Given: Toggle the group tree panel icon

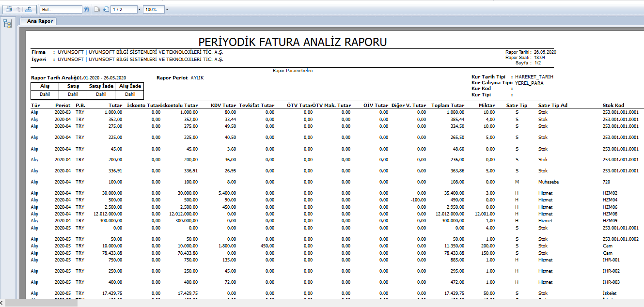Looking at the screenshot, I should (x=7, y=24).
